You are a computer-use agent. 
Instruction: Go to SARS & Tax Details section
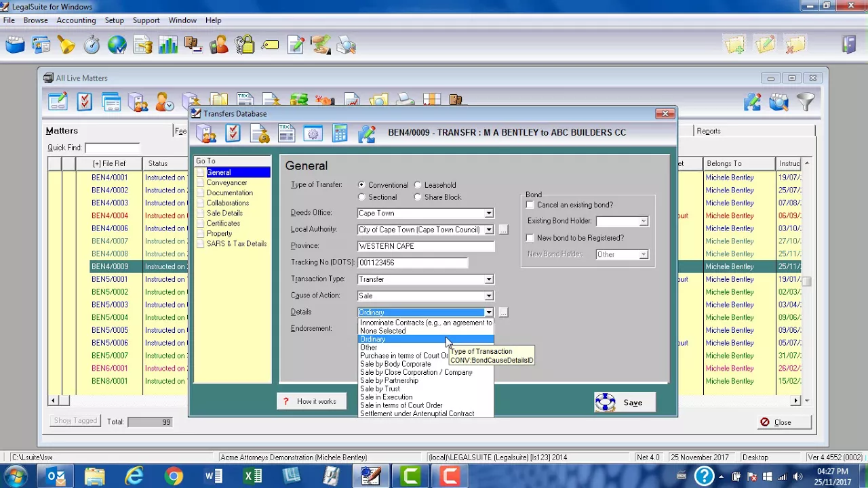click(x=237, y=244)
